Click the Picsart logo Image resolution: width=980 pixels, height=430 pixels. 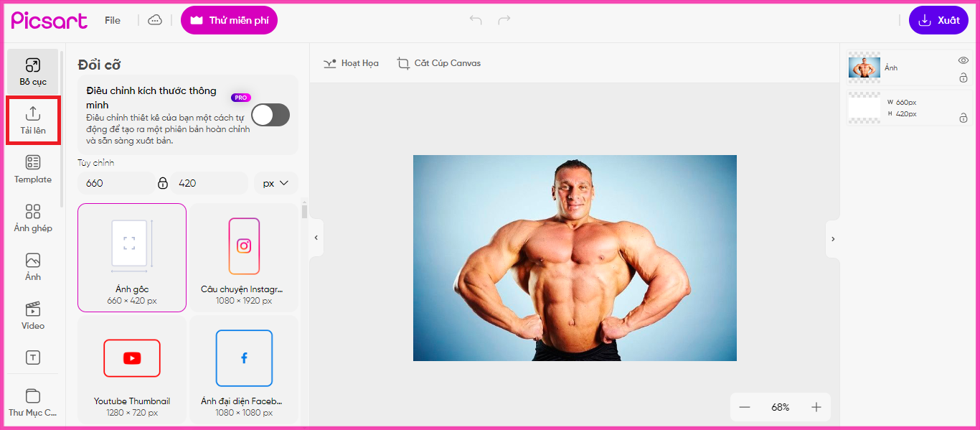pos(50,20)
